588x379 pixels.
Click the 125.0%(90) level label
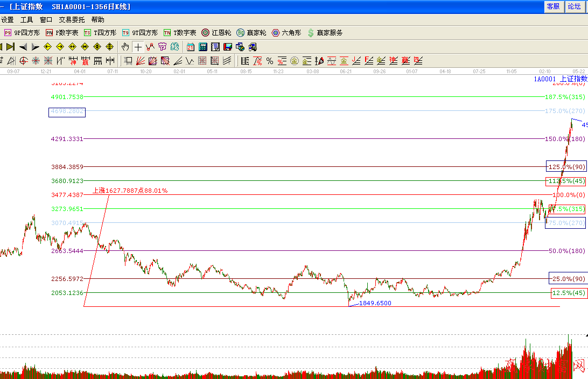566,167
